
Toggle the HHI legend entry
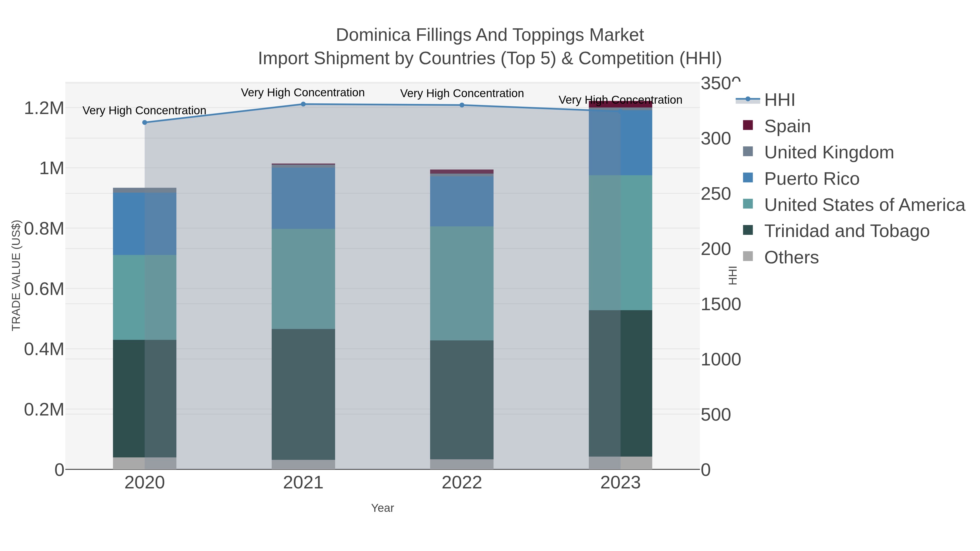click(765, 100)
